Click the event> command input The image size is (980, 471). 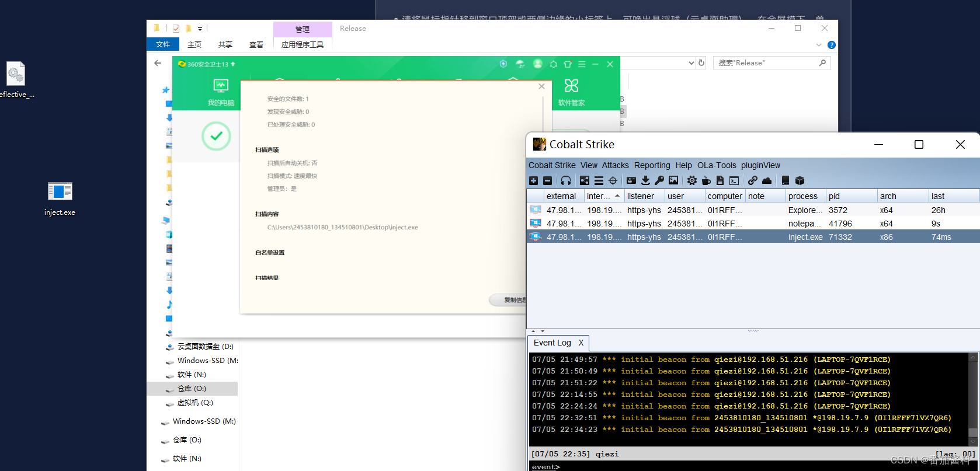point(753,466)
